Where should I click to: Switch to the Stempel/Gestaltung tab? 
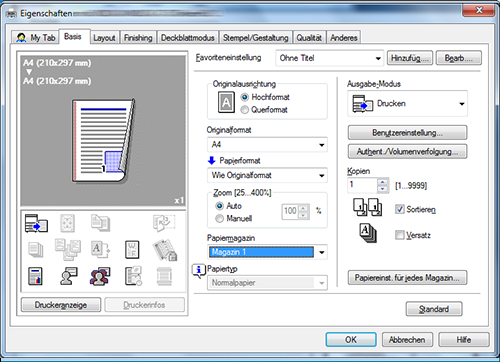coord(256,38)
